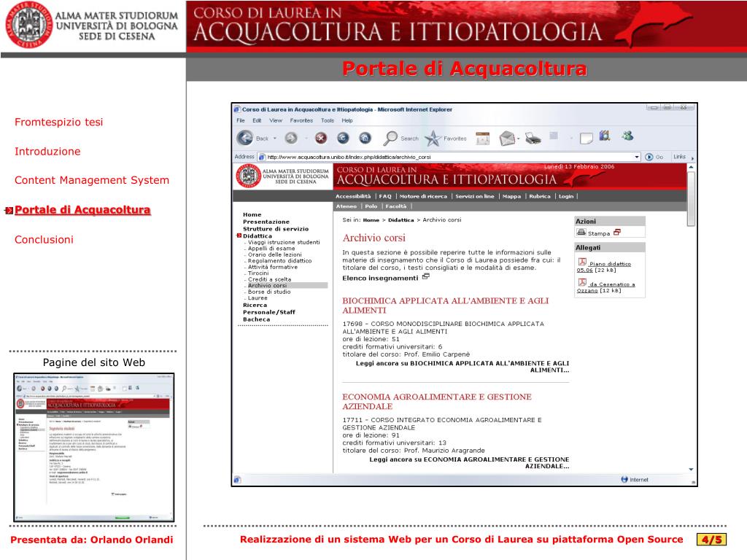Select Personale/Staff in sidebar
The width and height of the screenshot is (747, 560).
point(269,312)
